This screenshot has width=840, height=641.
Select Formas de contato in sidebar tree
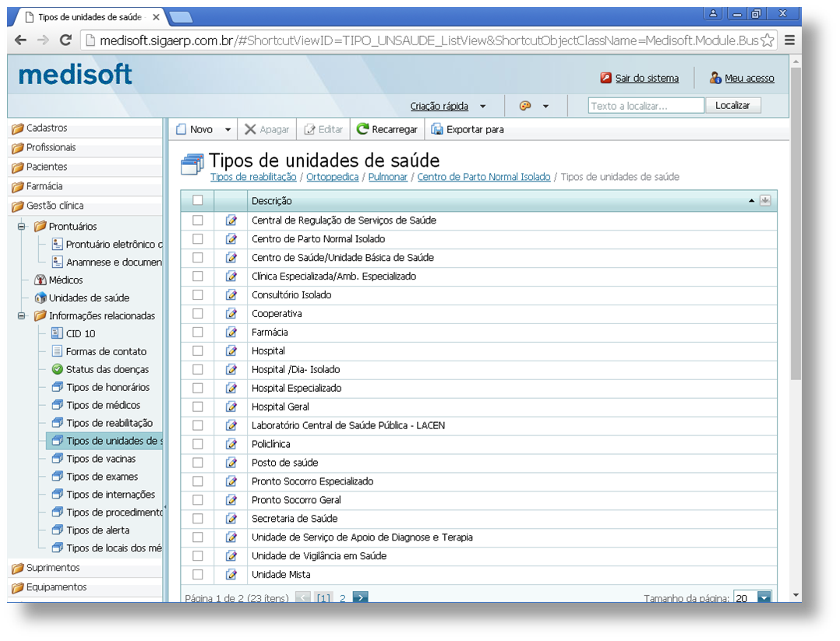pos(106,351)
